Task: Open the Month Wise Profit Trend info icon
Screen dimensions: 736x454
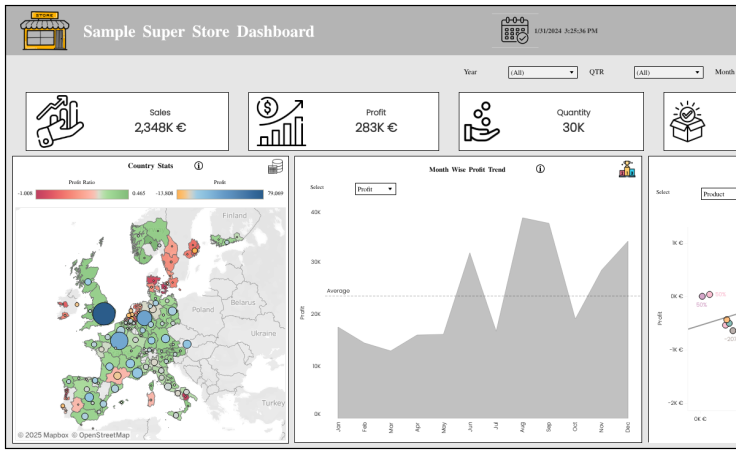Action: coord(540,169)
